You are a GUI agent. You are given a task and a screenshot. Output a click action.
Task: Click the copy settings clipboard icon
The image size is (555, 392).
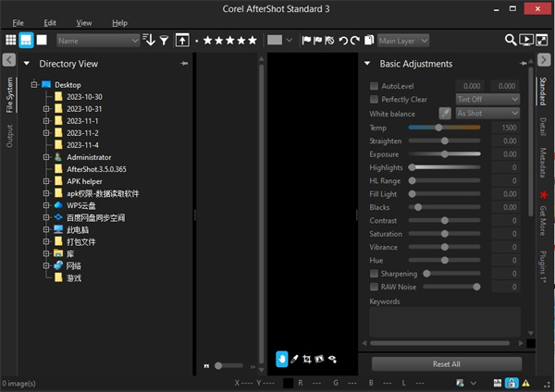[369, 40]
